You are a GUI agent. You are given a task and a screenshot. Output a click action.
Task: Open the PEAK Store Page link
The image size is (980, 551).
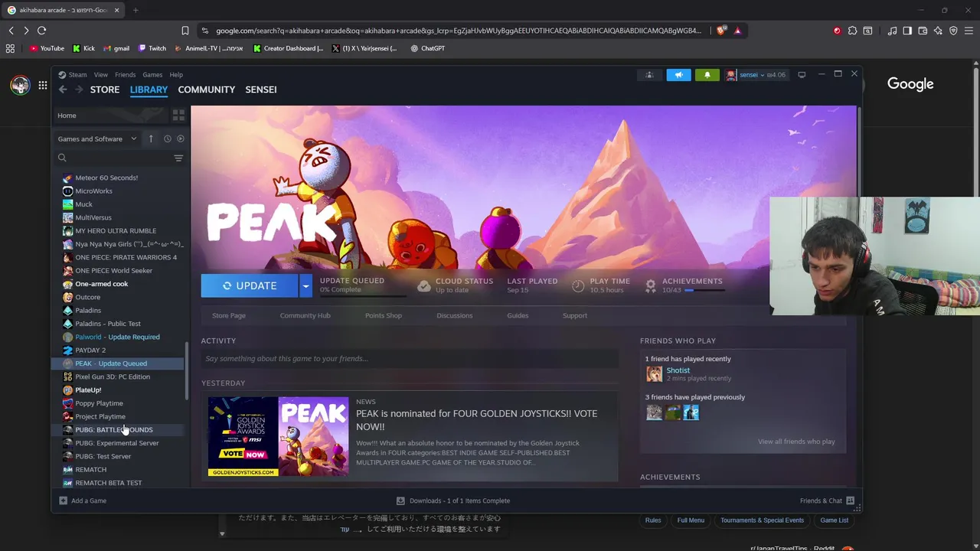[229, 315]
